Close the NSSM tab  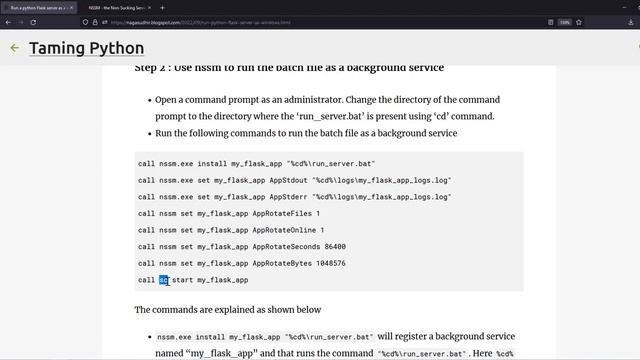tap(149, 8)
